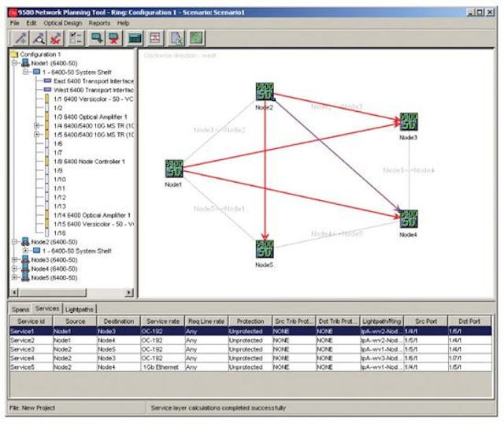Click the Node3<->Node4 span label
The width and height of the screenshot is (504, 424).
[409, 170]
